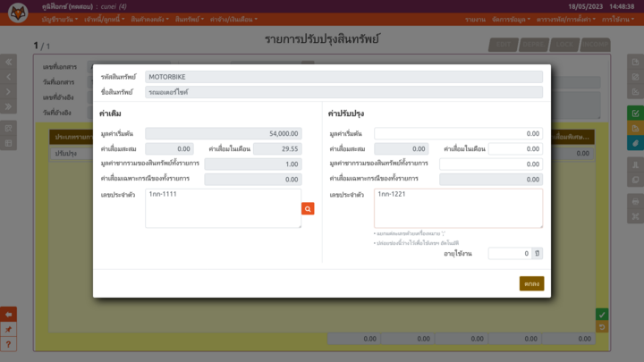644x362 pixels.
Task: Click the fox logo icon
Action: coord(18,13)
